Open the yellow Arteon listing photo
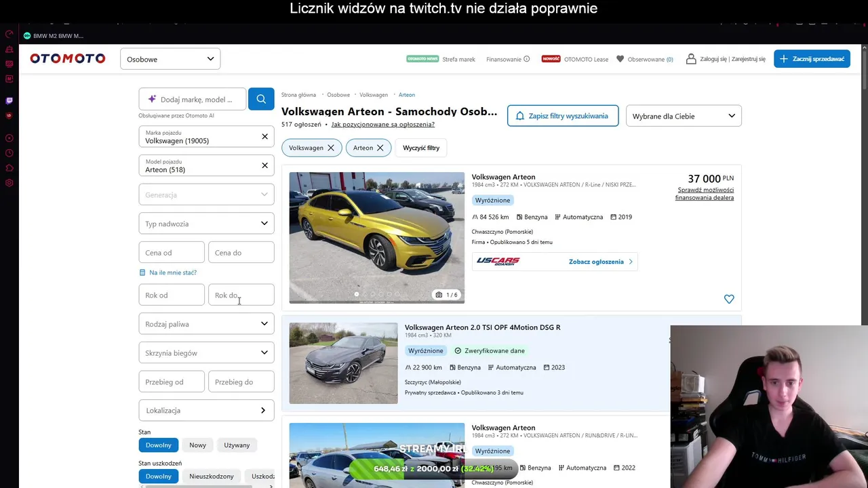Viewport: 868px width, 488px height. 377,237
